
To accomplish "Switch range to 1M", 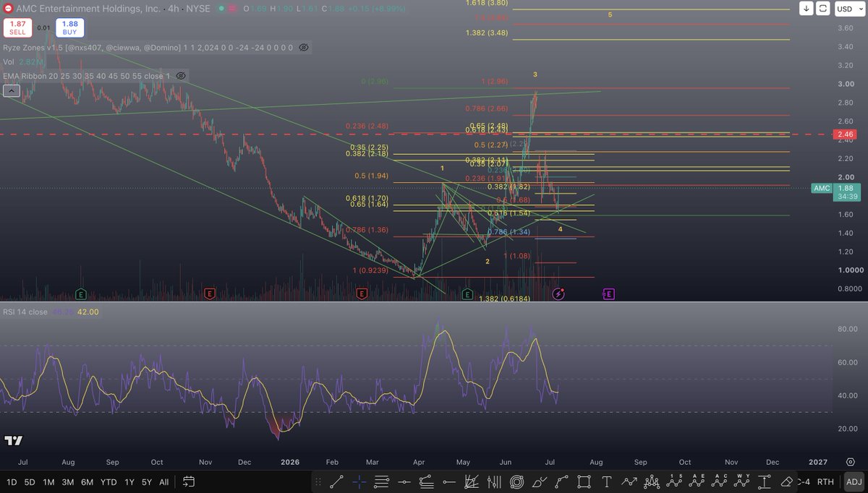I will point(49,481).
